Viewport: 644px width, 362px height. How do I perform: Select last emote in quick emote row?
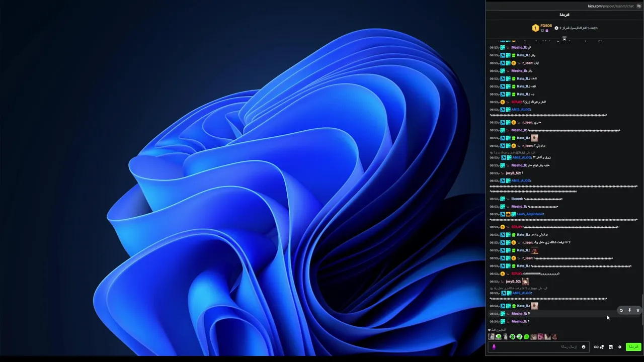point(554,337)
